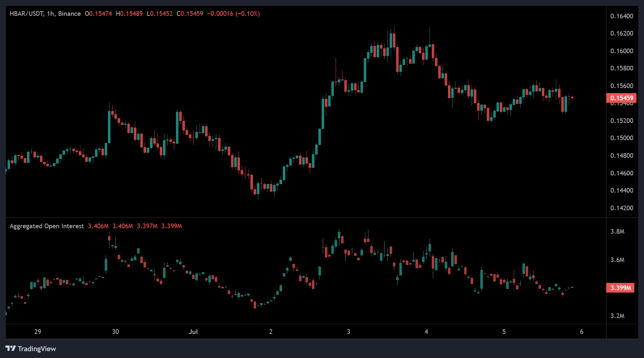This screenshot has width=644, height=358.
Task: Click the high value H0.15489
Action: (129, 14)
